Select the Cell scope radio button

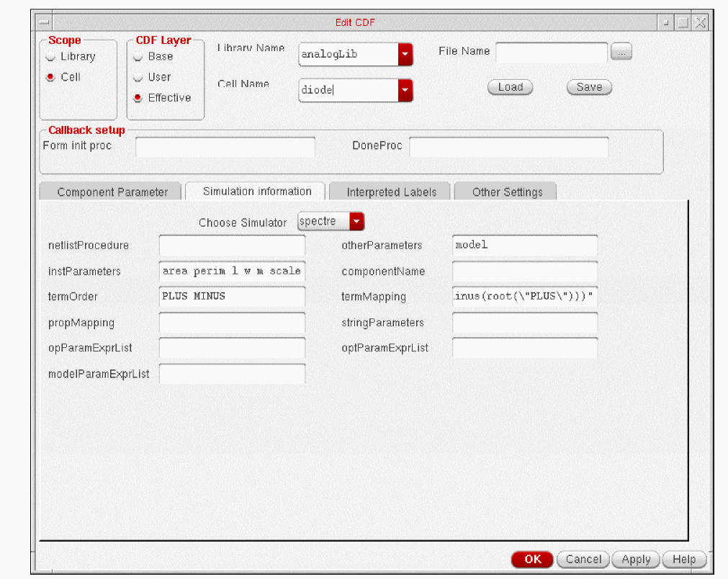coord(50,77)
